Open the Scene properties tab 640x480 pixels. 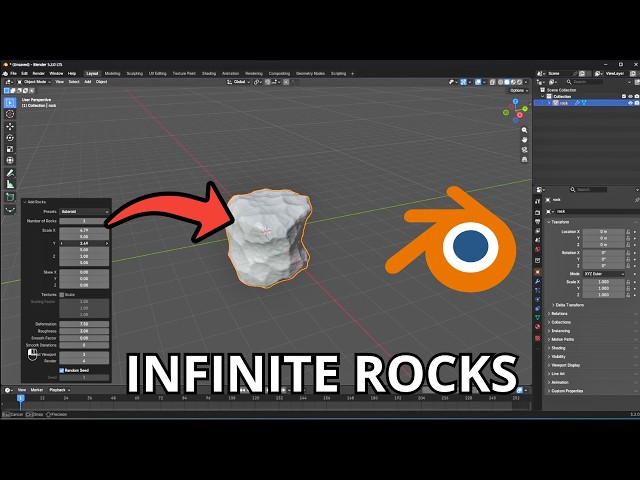pyautogui.click(x=538, y=240)
